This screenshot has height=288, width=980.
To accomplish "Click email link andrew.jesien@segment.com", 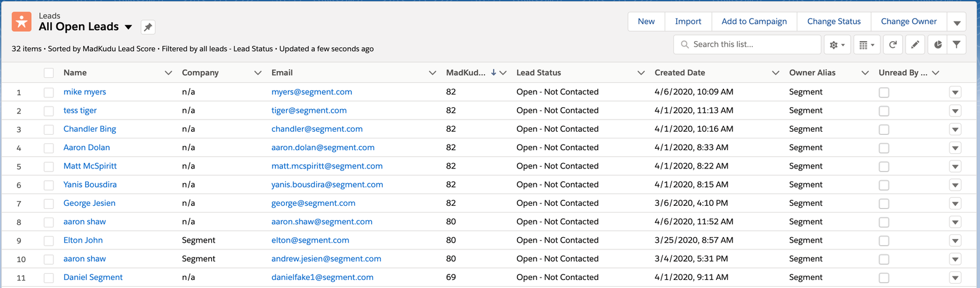I will (x=326, y=259).
